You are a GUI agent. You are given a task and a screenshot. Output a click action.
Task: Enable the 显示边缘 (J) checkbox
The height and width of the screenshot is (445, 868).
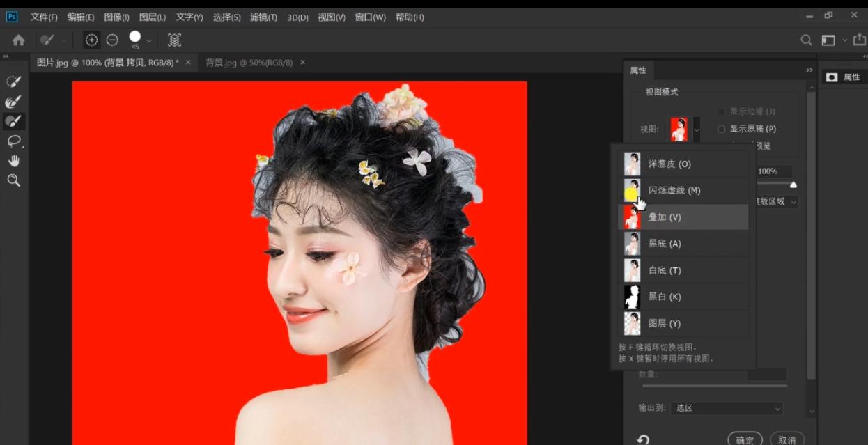[x=721, y=112]
